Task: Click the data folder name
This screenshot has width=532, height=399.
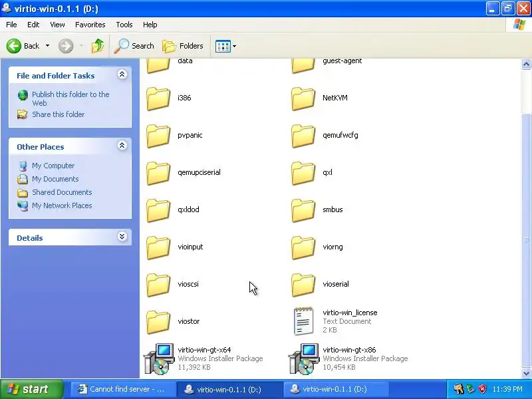Action: pyautogui.click(x=185, y=61)
